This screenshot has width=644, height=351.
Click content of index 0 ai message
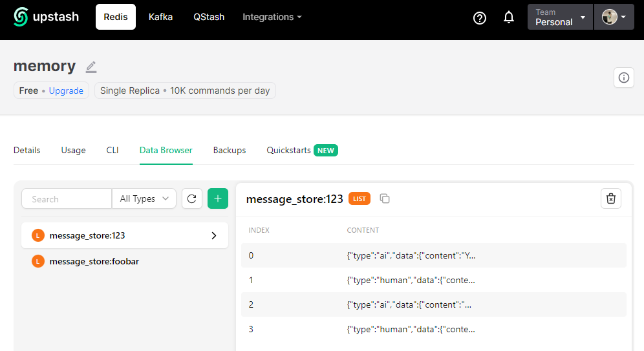(x=411, y=256)
